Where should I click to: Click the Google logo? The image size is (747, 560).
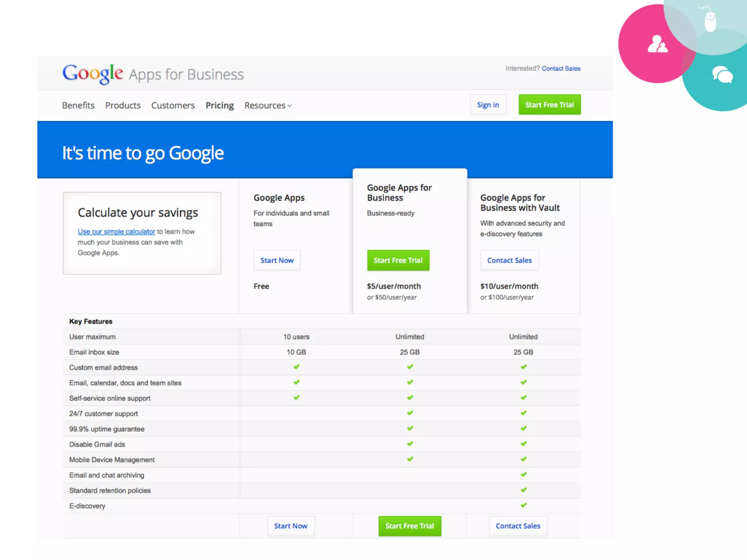93,73
